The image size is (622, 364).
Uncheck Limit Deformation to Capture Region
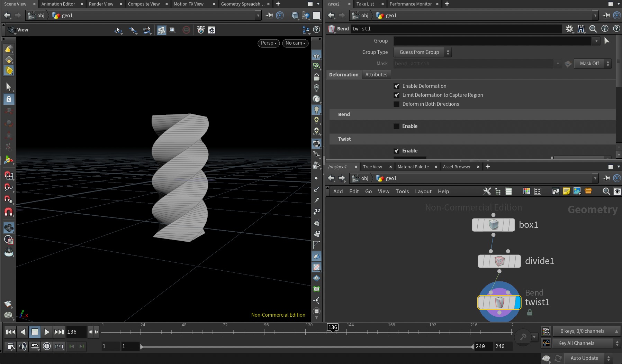(x=397, y=95)
